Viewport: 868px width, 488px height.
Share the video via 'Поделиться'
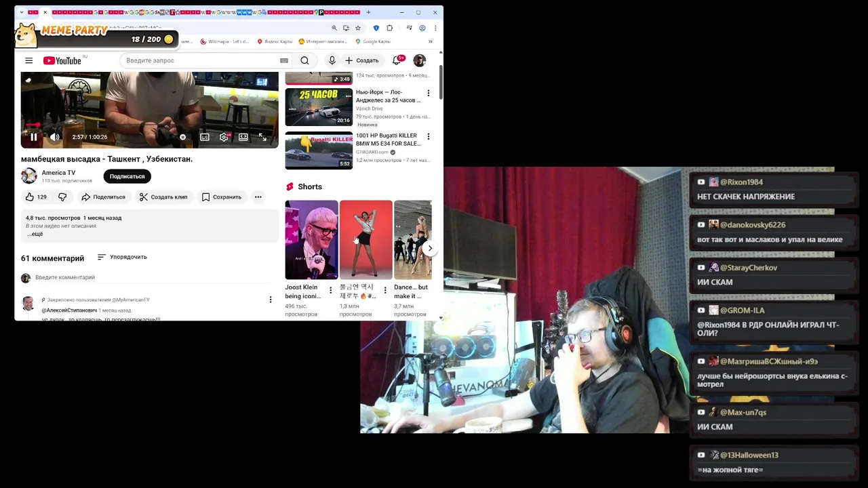click(103, 197)
